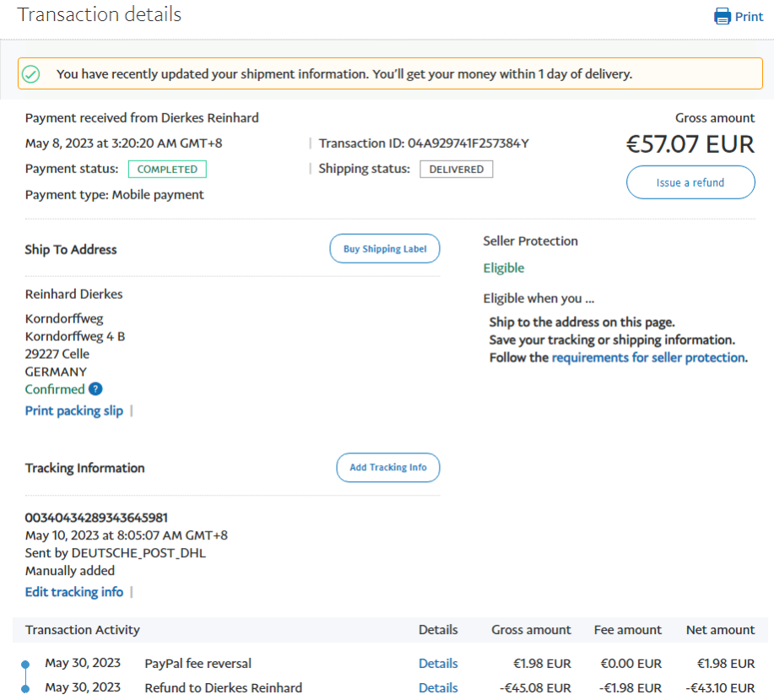Screen dimensions: 774x700
Task: Click the help icon beside Confirmed
Action: [95, 389]
